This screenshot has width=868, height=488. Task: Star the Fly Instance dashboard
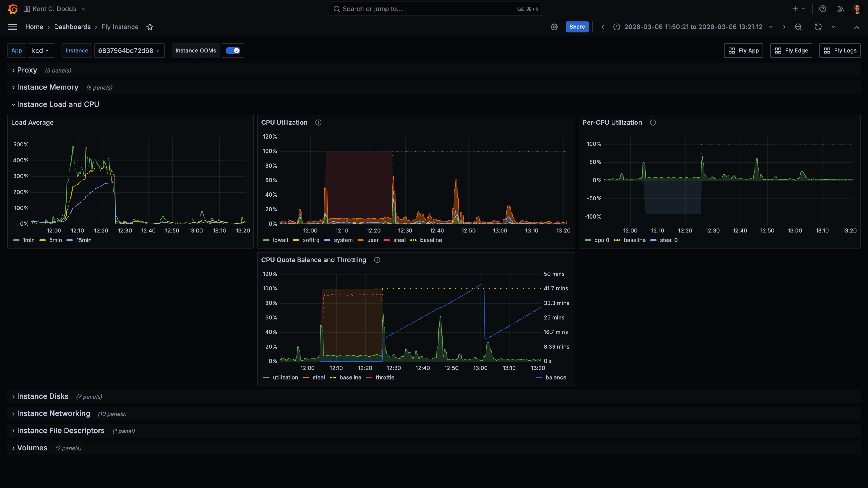(x=150, y=27)
